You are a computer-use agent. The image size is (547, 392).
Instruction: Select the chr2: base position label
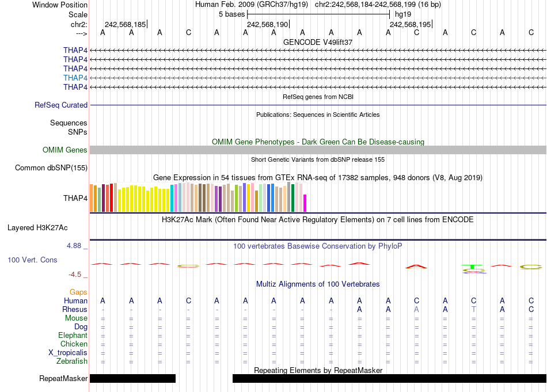[79, 24]
